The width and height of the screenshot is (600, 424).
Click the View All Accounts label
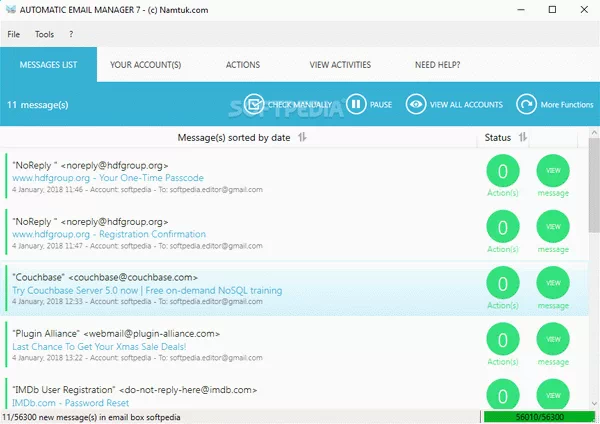click(466, 104)
